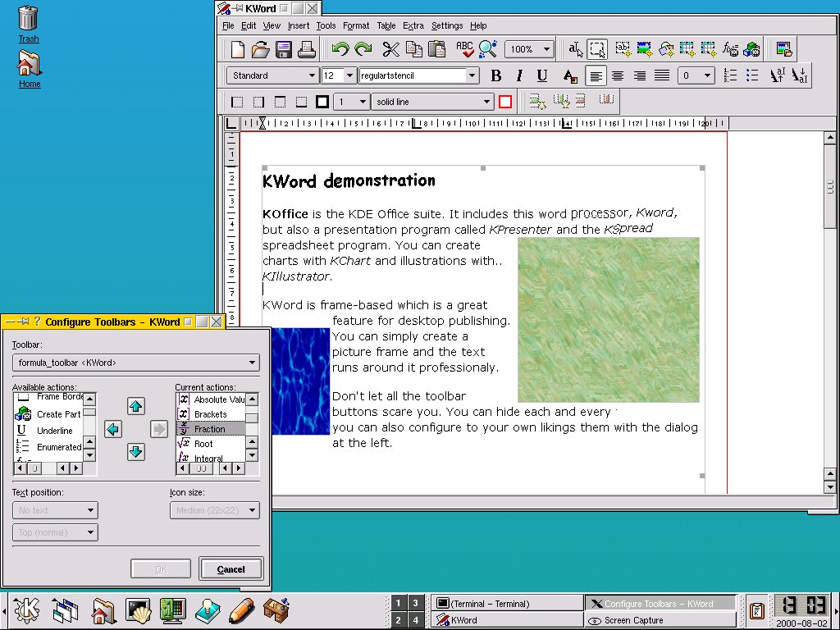
Task: Open the Settings menu
Action: [x=447, y=25]
